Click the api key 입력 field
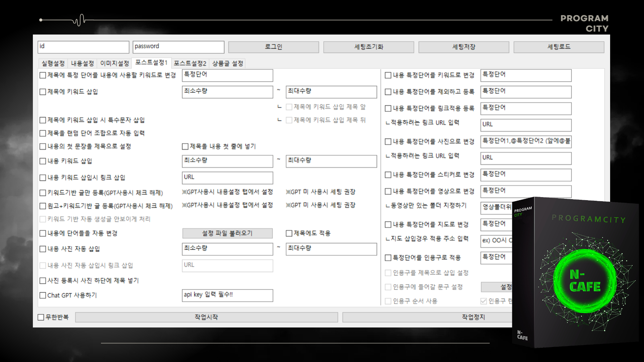Viewport: 644px width, 362px height. (x=227, y=295)
